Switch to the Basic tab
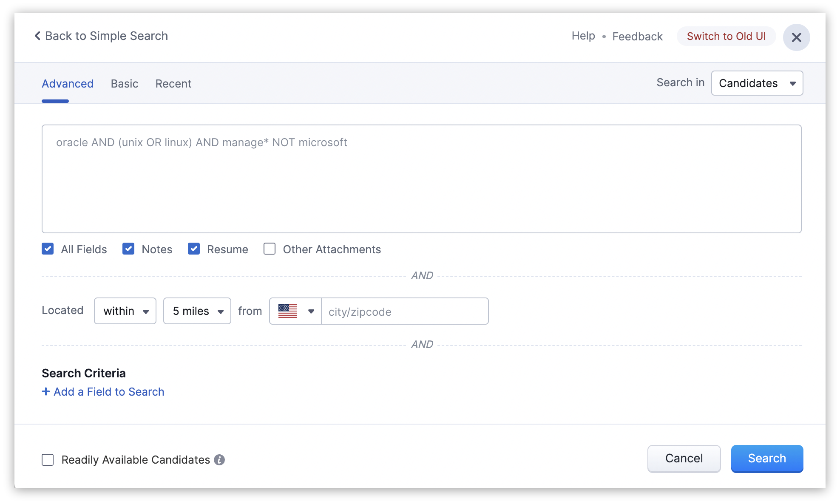The image size is (840, 504). pos(125,84)
